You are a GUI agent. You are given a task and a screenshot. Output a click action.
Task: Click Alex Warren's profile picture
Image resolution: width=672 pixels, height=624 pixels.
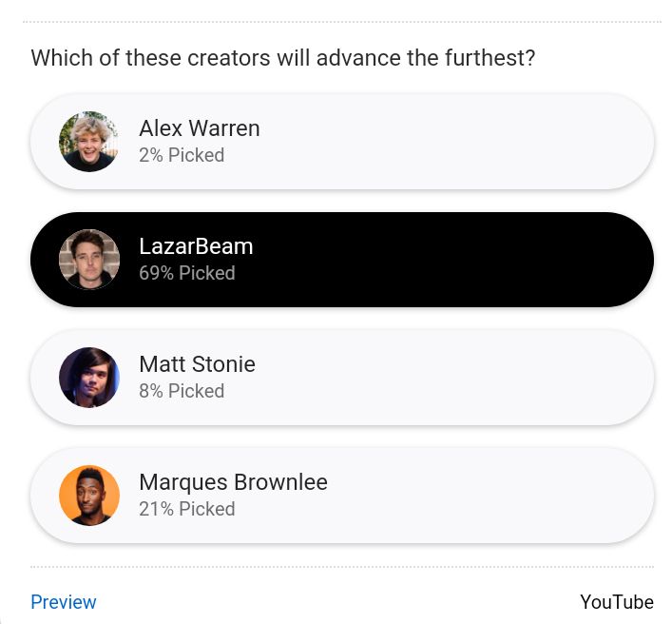pyautogui.click(x=89, y=142)
